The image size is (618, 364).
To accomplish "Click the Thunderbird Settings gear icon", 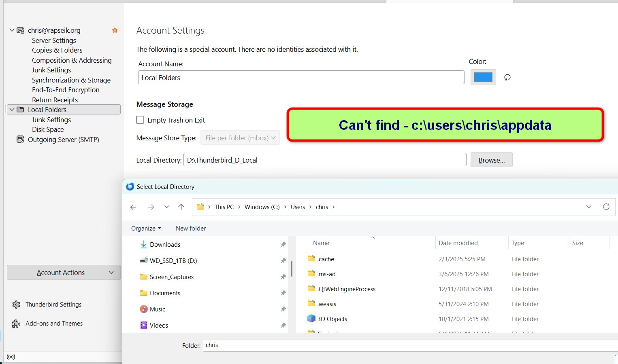I will (x=16, y=305).
